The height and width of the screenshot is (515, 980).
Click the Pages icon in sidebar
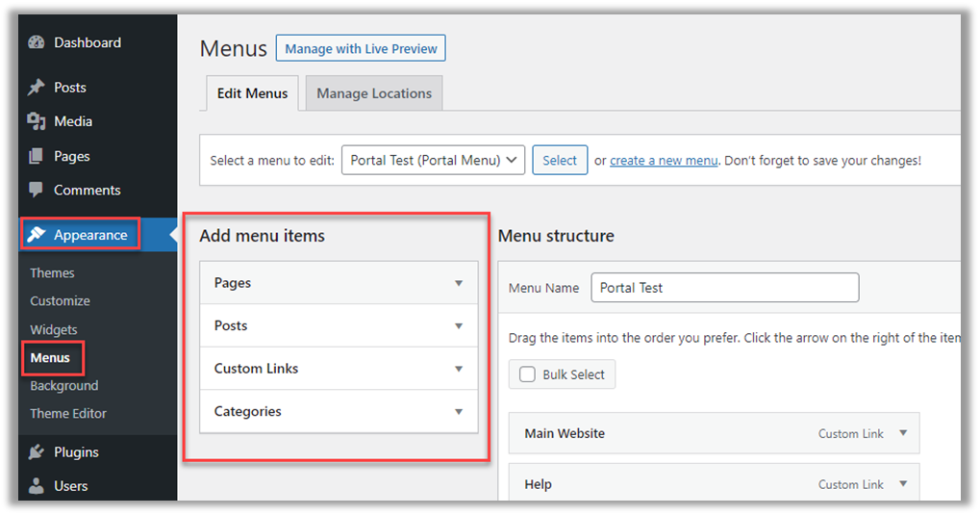point(37,156)
